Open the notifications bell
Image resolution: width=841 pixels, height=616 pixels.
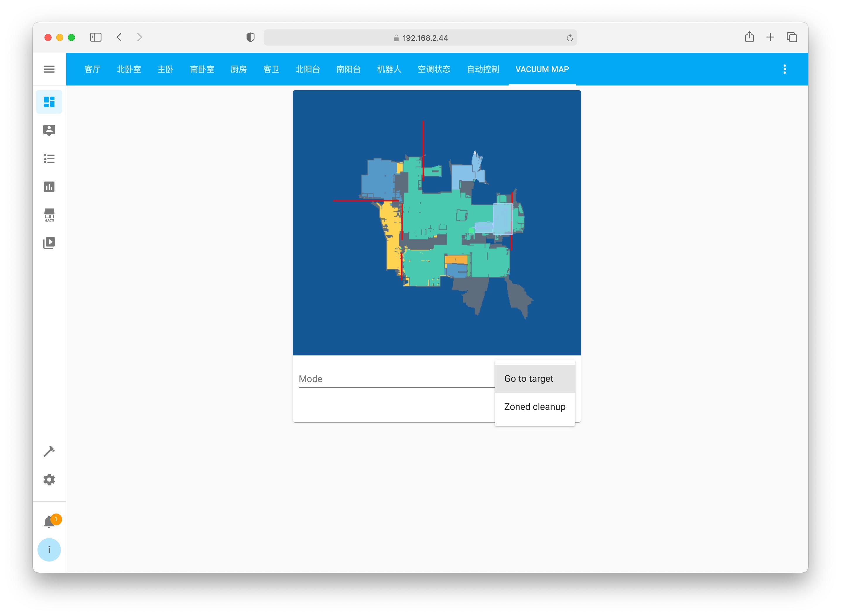pyautogui.click(x=49, y=522)
